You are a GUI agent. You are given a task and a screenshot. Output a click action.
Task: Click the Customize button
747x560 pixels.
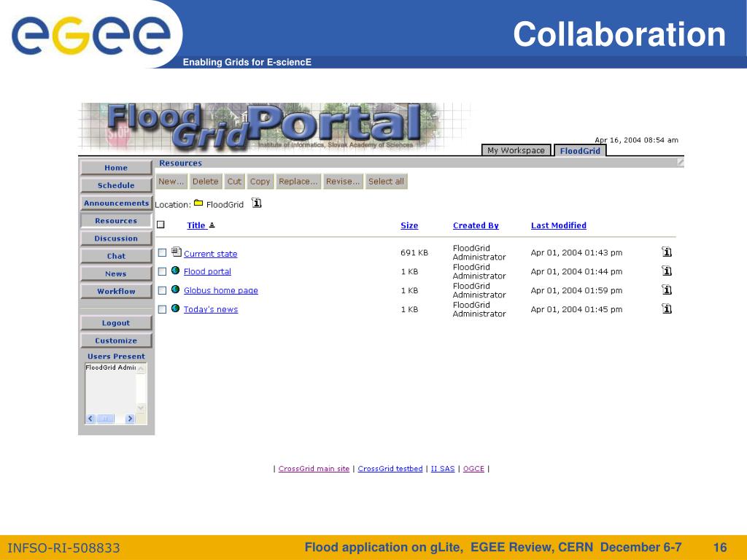(x=116, y=341)
